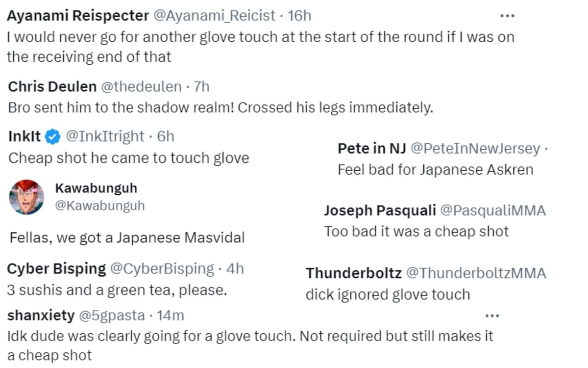Open the more options menu near shanxiety's reply

coord(491,316)
